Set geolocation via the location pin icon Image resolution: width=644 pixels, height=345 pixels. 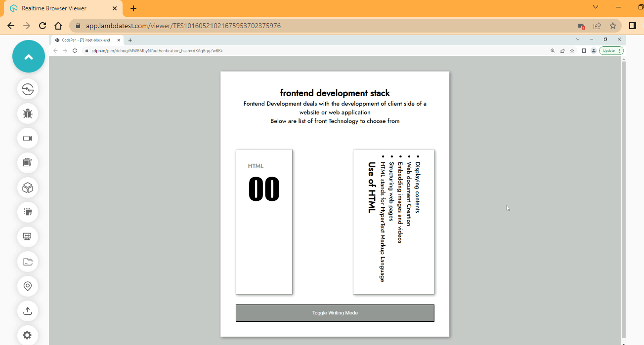tap(28, 286)
